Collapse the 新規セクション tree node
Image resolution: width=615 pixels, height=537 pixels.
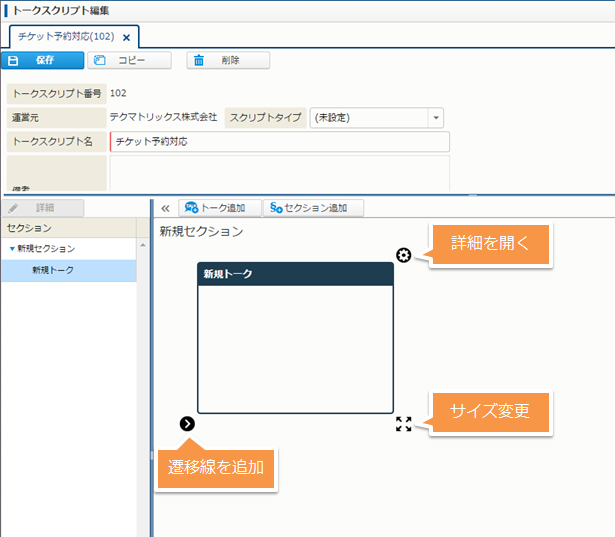(12, 248)
